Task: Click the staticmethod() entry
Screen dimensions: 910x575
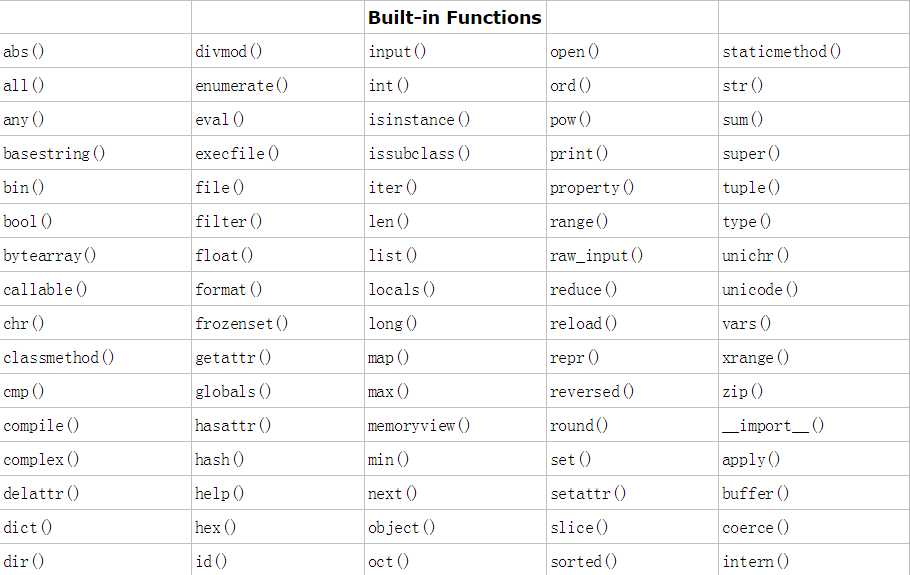Action: point(781,52)
